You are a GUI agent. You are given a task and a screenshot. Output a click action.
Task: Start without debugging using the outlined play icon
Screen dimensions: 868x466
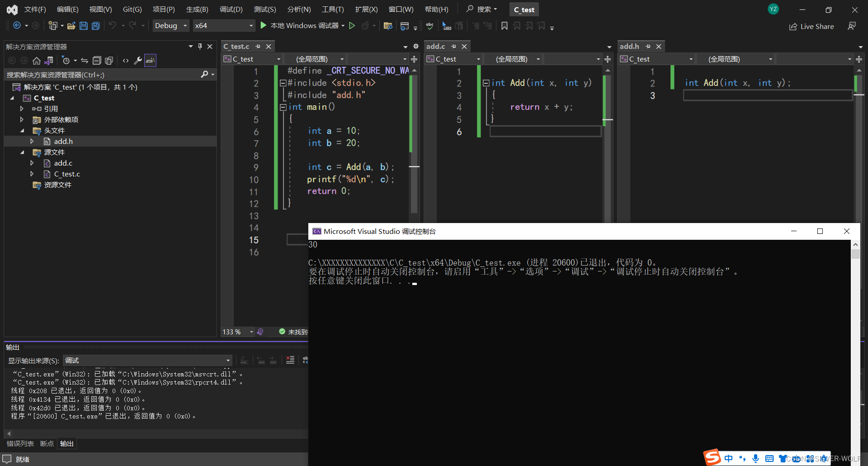click(352, 26)
